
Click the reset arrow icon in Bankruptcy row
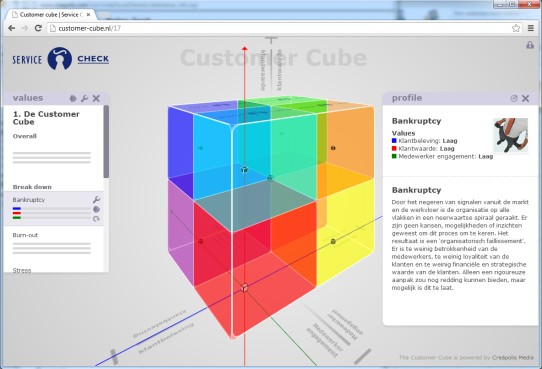96,218
